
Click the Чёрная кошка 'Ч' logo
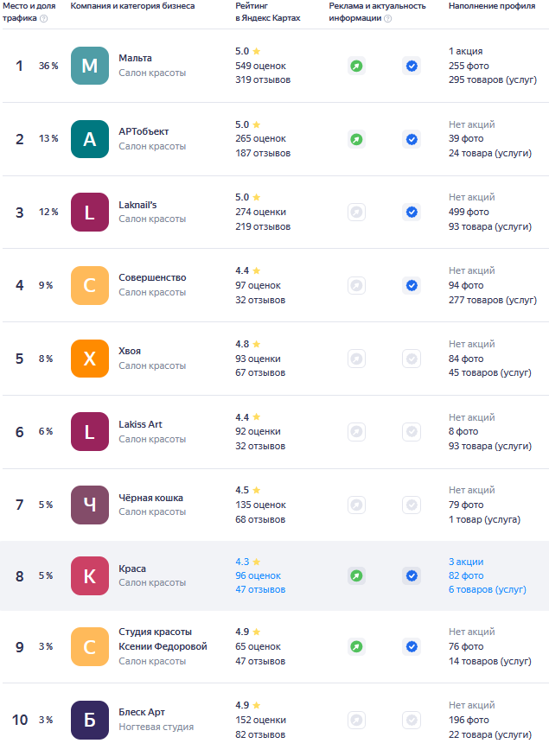click(90, 505)
